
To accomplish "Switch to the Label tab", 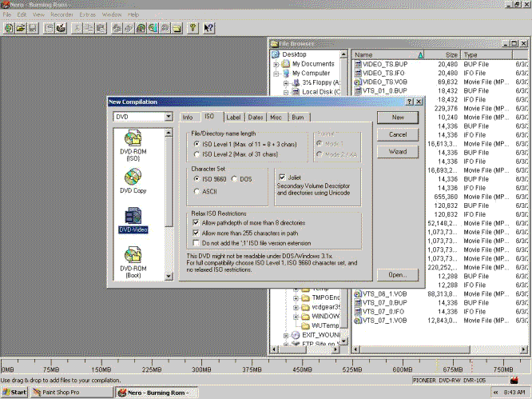I will point(233,118).
